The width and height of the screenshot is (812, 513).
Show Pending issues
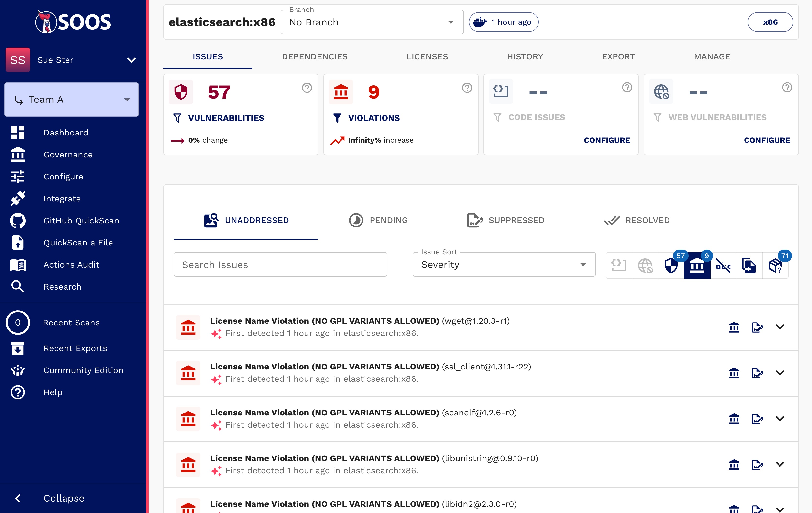coord(378,220)
